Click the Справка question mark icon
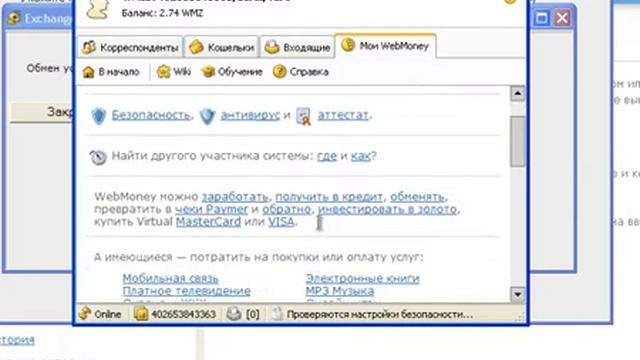Screen dimensions: 640x360 point(280,72)
